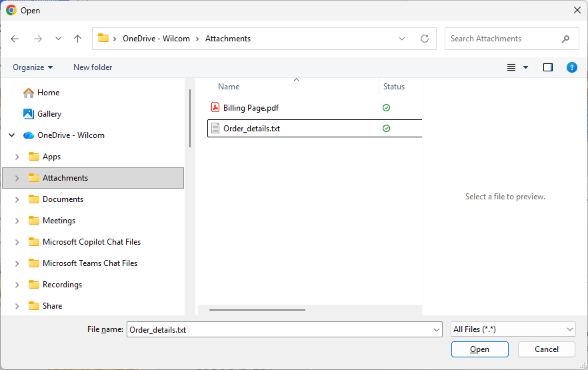
Task: Open the Organize menu
Action: click(33, 67)
